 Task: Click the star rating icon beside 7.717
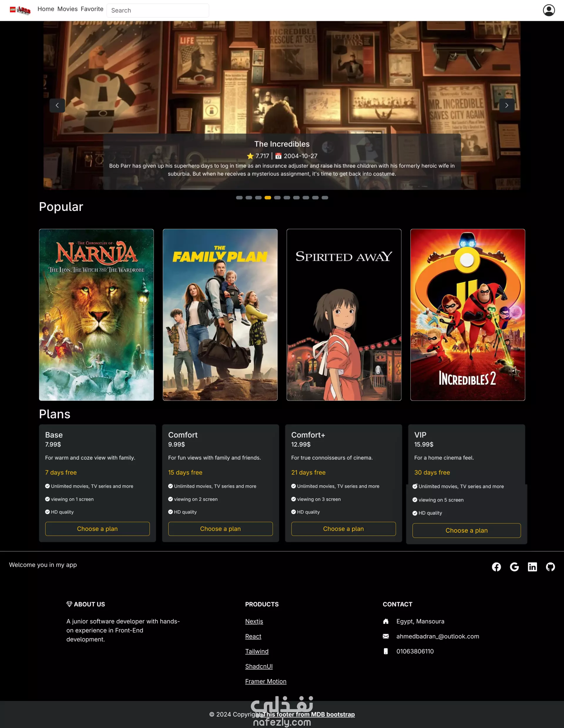[x=250, y=156]
